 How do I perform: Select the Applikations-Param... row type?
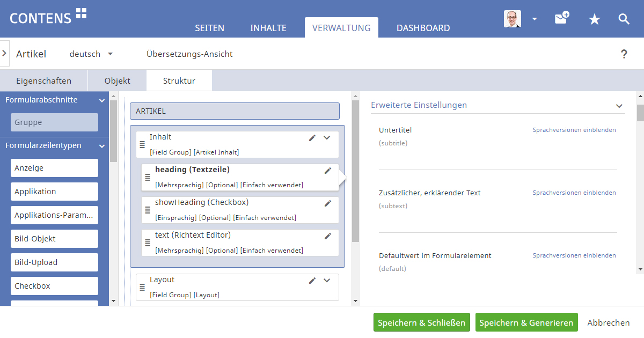point(54,215)
